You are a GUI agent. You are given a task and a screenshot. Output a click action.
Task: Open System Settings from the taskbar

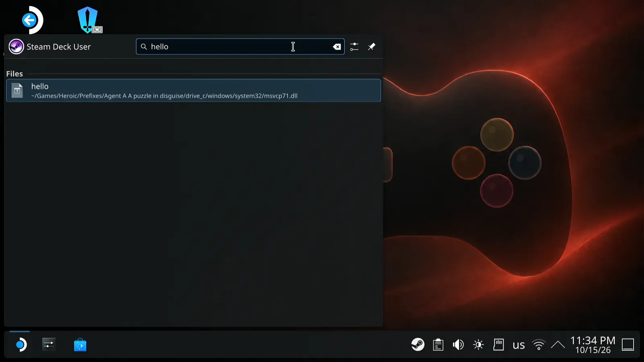click(x=49, y=345)
